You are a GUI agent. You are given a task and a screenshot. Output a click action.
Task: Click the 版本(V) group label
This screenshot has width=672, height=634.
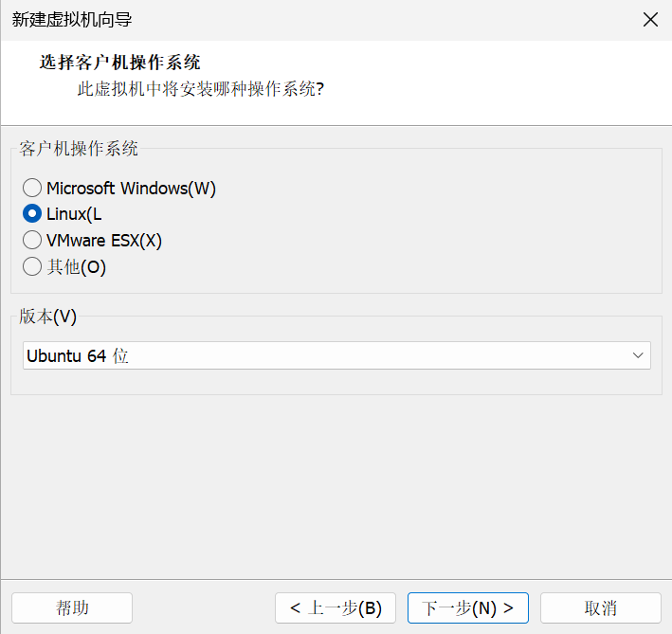click(x=48, y=317)
